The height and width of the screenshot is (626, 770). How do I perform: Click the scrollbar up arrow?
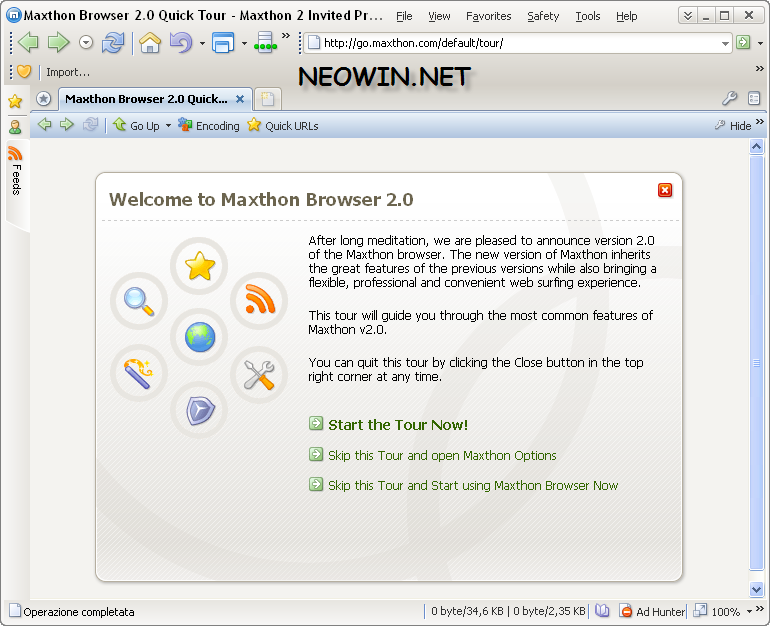tap(756, 146)
